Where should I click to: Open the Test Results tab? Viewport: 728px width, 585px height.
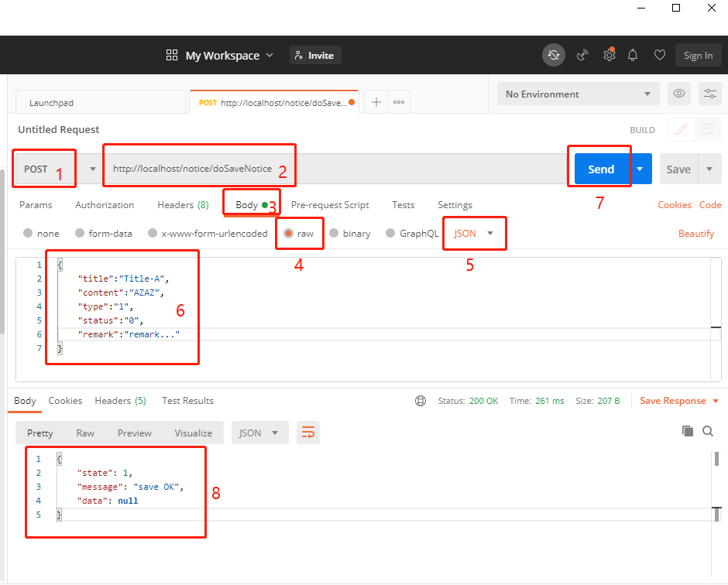pyautogui.click(x=187, y=400)
